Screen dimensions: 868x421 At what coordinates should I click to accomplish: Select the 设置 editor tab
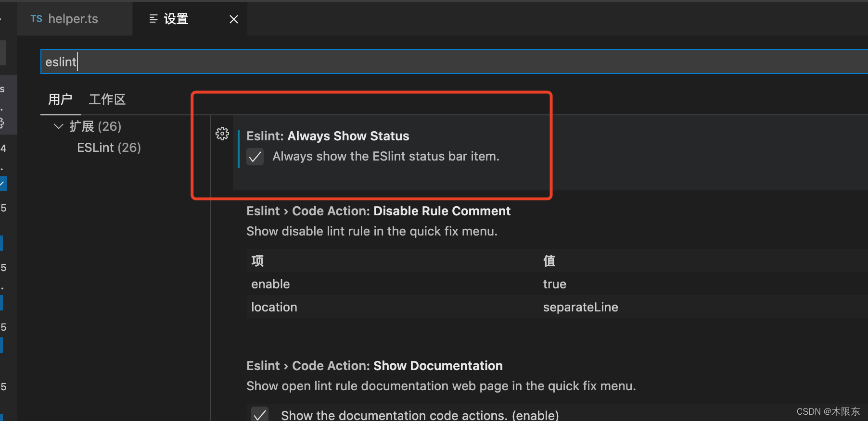(x=190, y=19)
